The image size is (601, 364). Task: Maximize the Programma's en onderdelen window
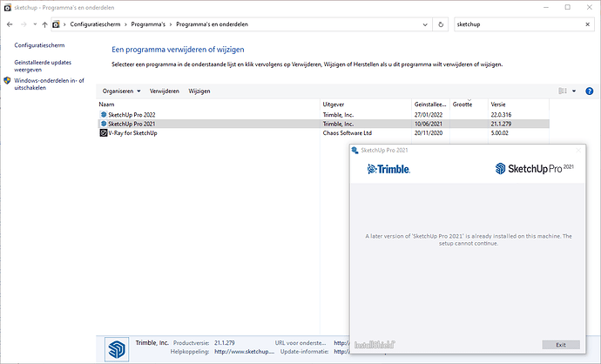tap(568, 7)
